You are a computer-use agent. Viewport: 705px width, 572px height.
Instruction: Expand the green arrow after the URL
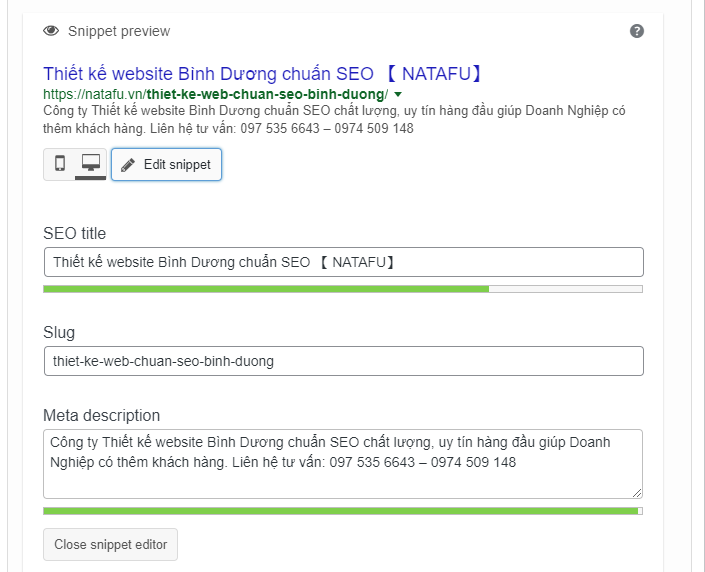click(x=398, y=94)
